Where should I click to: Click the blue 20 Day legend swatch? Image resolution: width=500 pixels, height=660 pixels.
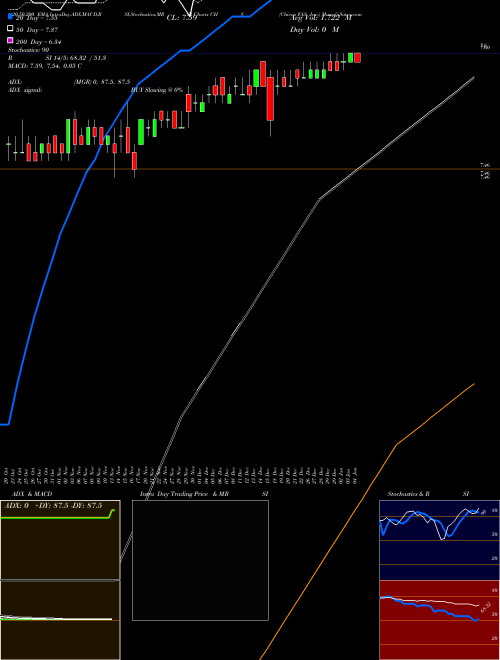pyautogui.click(x=10, y=16)
